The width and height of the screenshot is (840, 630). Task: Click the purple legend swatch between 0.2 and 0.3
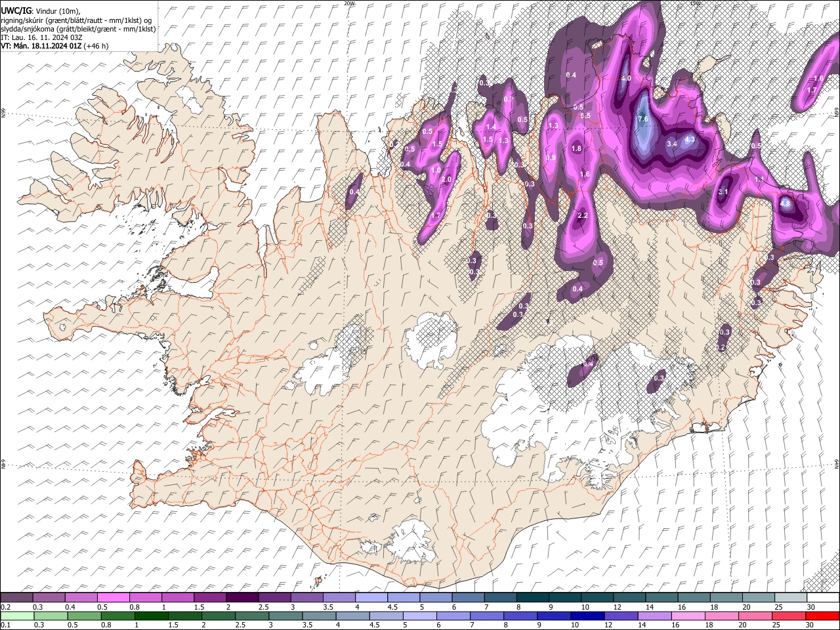coord(16,597)
